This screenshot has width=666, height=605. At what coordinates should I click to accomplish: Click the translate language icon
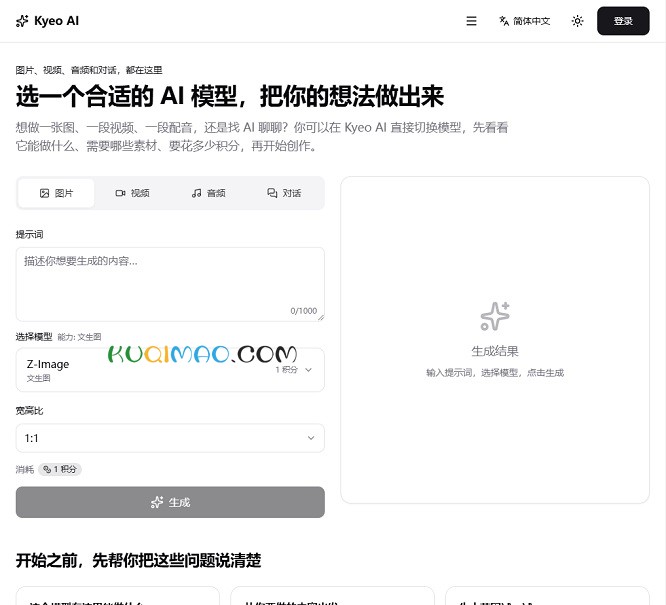coord(504,21)
